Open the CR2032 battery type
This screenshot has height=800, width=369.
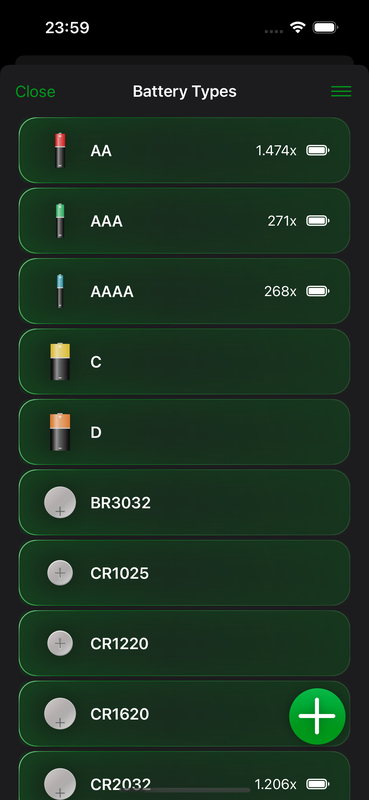(184, 776)
